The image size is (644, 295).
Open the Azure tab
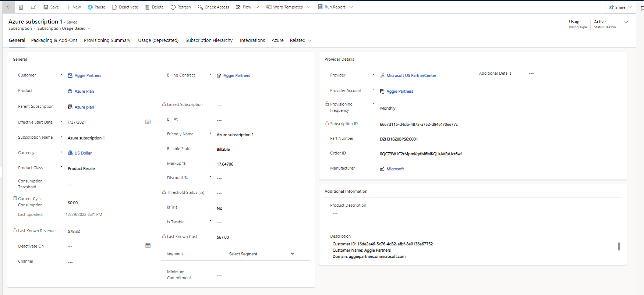click(x=277, y=40)
